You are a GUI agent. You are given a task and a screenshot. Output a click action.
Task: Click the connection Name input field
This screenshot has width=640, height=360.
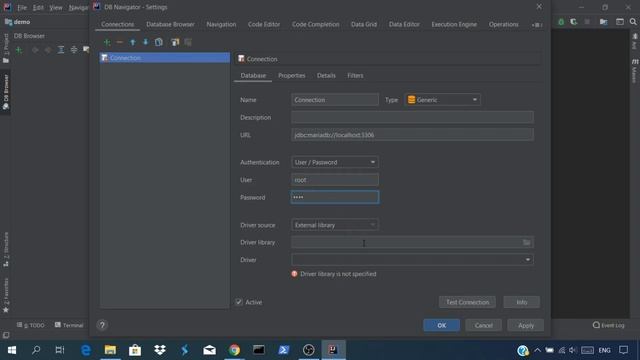tap(335, 100)
